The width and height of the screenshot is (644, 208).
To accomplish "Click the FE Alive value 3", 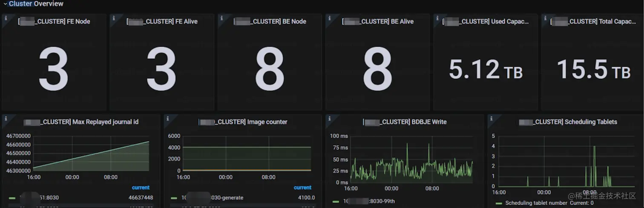I will pyautogui.click(x=161, y=68).
